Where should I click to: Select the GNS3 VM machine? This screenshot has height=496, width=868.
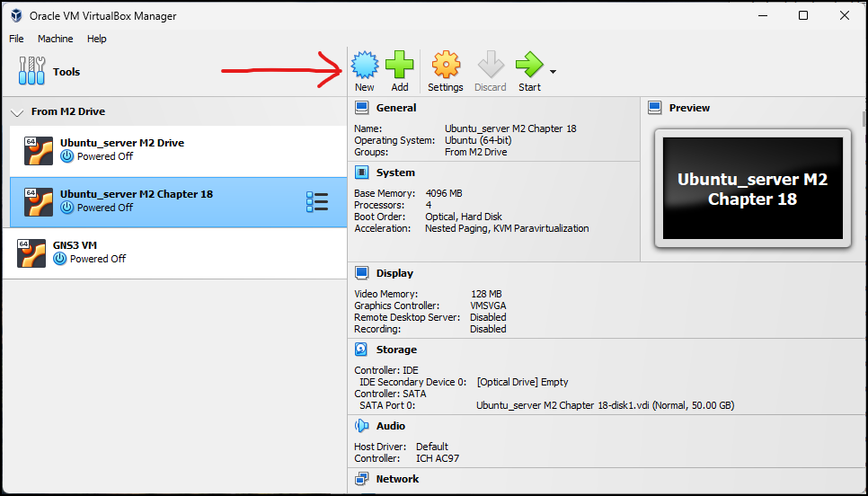pyautogui.click(x=174, y=253)
